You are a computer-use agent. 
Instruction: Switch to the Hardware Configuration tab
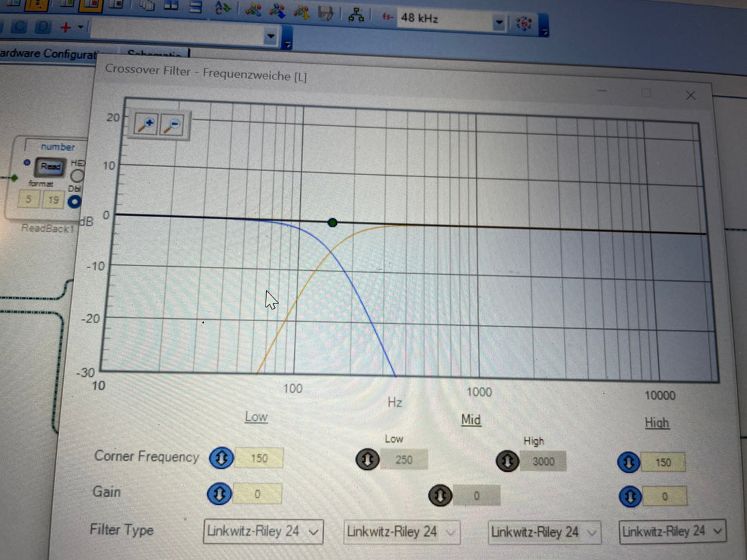48,54
